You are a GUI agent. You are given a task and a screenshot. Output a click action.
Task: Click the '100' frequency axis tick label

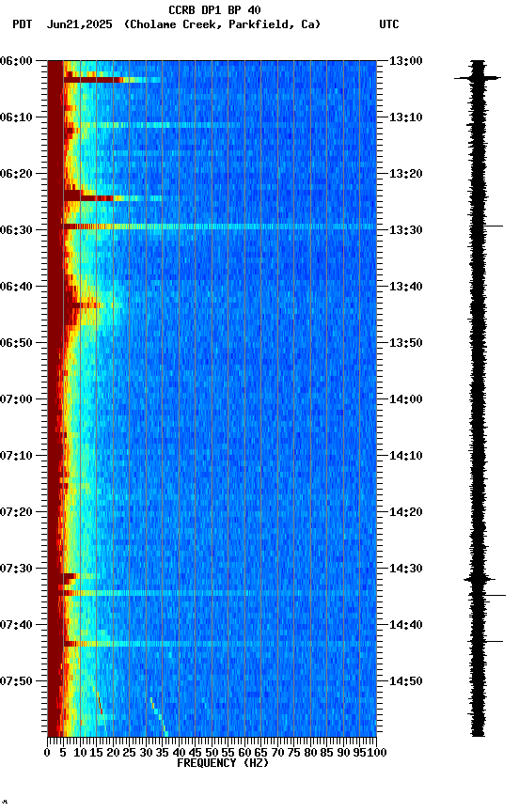pyautogui.click(x=377, y=753)
